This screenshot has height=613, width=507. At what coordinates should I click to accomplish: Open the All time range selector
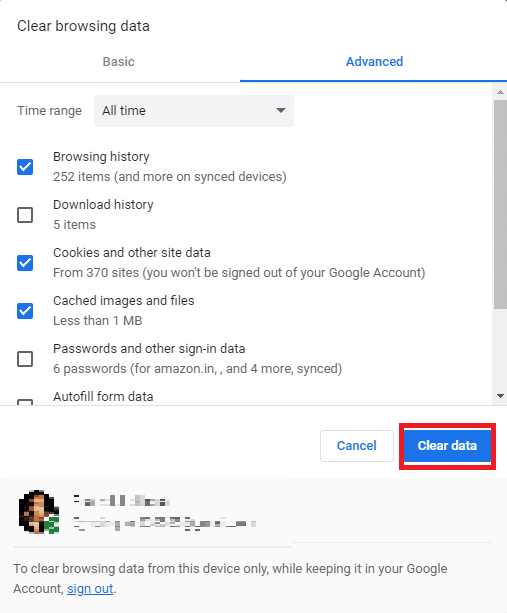(193, 111)
